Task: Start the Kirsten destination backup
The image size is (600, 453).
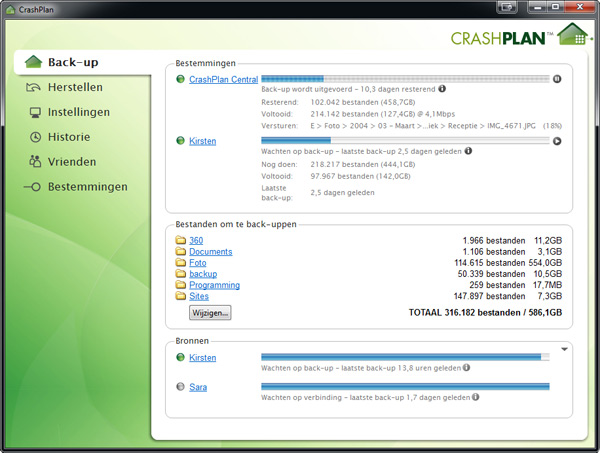Action: point(557,141)
